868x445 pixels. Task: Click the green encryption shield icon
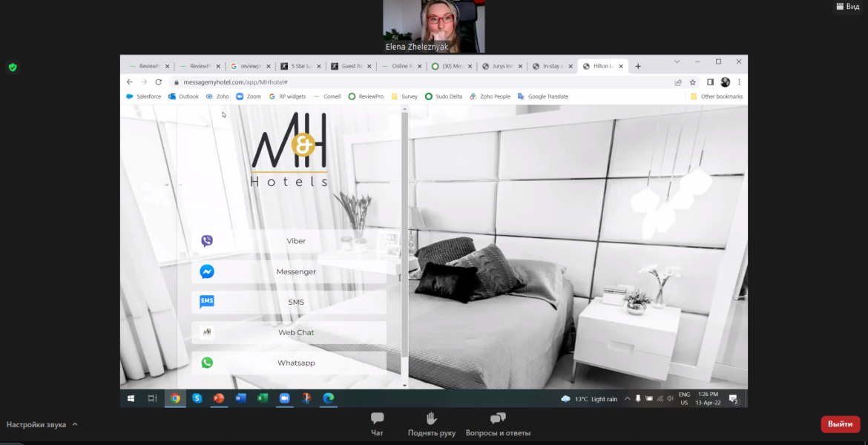click(x=13, y=67)
